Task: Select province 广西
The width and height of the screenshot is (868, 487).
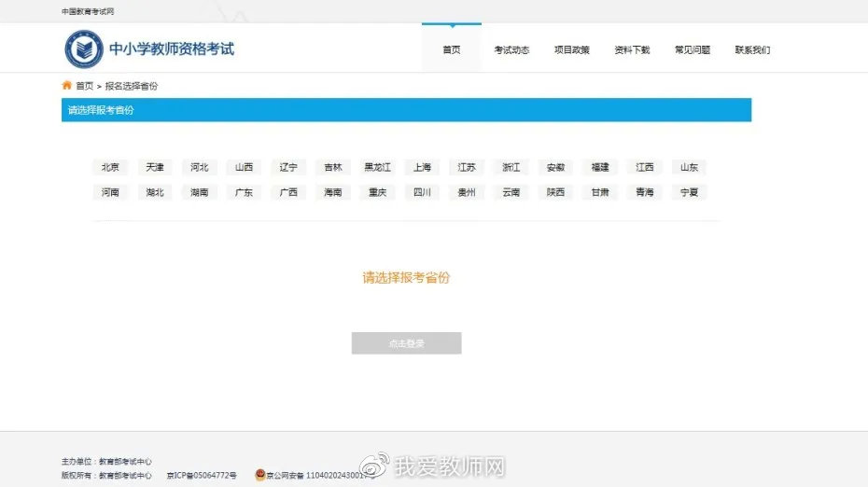Action: (x=288, y=192)
